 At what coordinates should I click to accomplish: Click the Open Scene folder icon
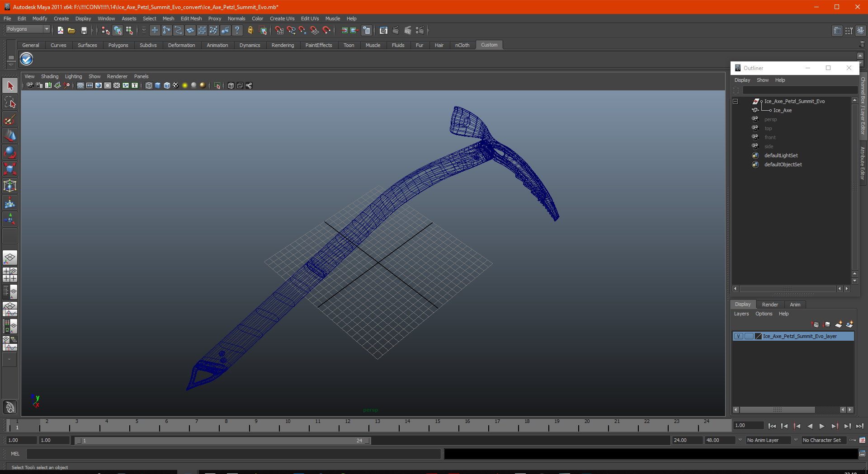click(71, 30)
